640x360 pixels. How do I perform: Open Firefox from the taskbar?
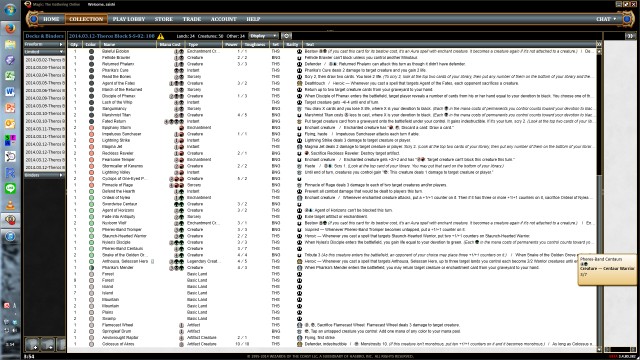10,28
